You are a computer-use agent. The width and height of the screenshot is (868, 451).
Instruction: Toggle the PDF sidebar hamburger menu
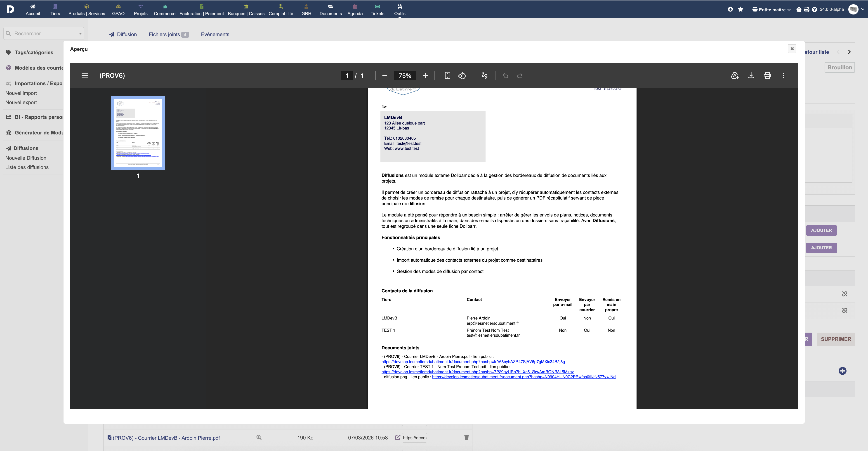point(85,75)
